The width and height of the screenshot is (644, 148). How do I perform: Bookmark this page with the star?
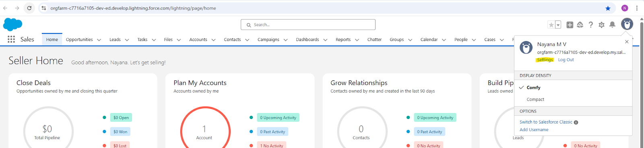coord(608,8)
